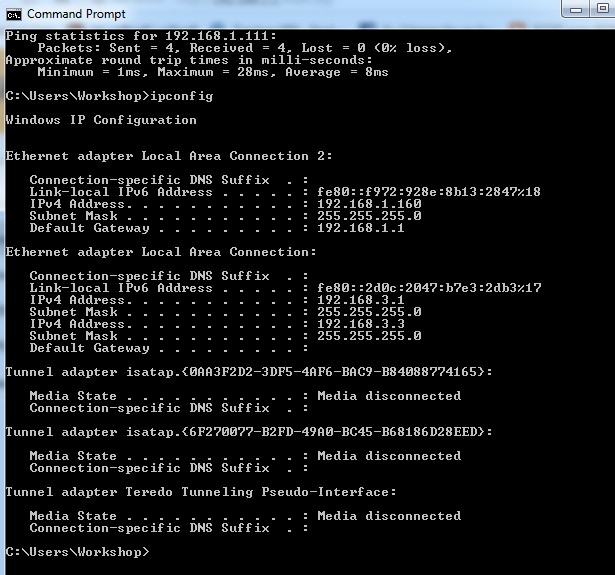This screenshot has width=615, height=575.
Task: Click the IPv4 address 192.168.1.160
Action: [x=369, y=204]
